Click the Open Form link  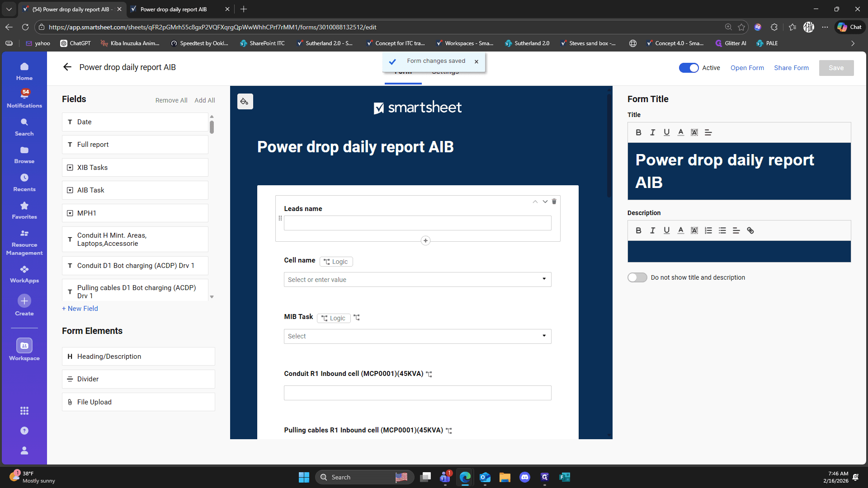point(747,68)
